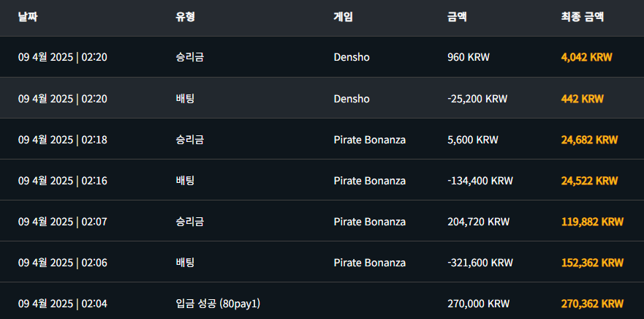Select the 4,042 KRW final balance
The width and height of the screenshot is (644, 319).
(x=586, y=58)
